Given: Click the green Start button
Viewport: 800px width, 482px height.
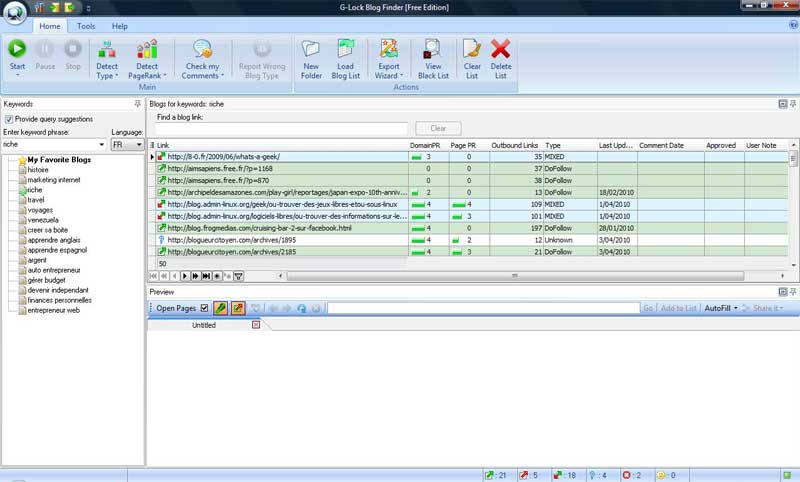Looking at the screenshot, I should 17,50.
